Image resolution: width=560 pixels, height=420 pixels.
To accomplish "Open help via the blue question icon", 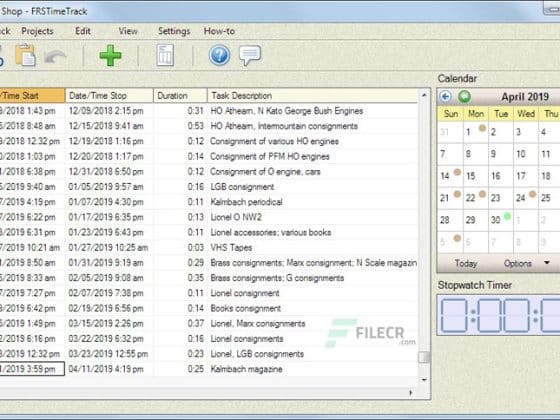I will click(219, 55).
